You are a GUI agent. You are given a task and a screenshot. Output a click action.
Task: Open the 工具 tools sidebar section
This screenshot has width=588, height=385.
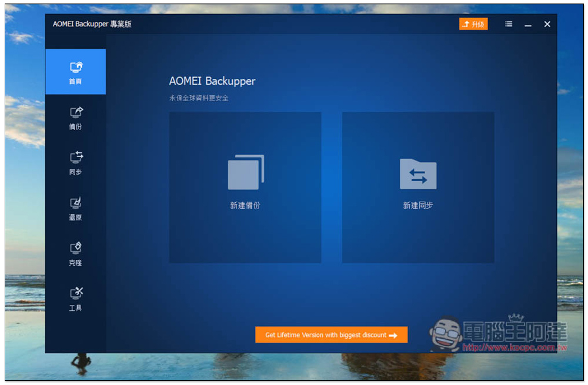tap(75, 299)
